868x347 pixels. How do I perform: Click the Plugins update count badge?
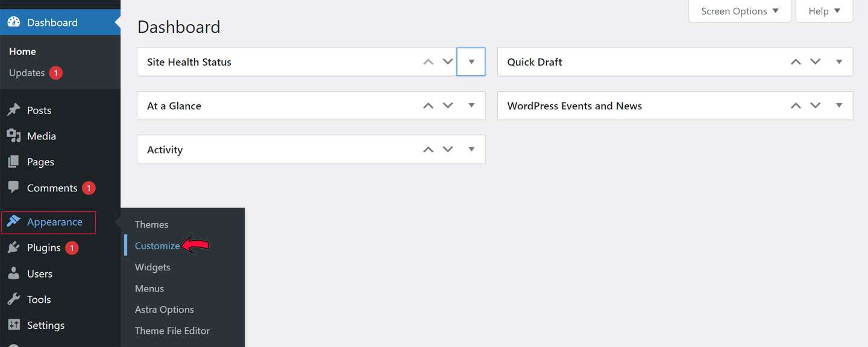coord(72,248)
